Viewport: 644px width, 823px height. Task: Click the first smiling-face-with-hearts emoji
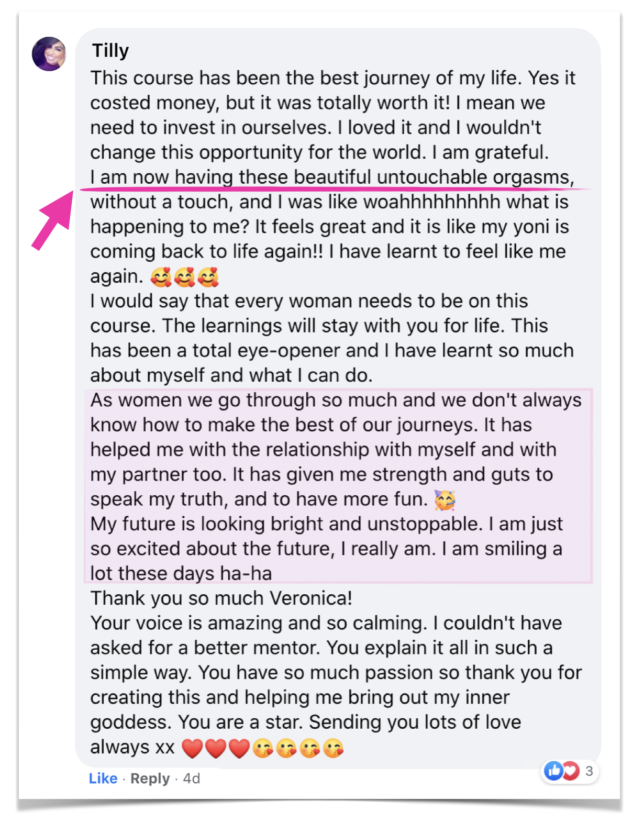tap(161, 277)
